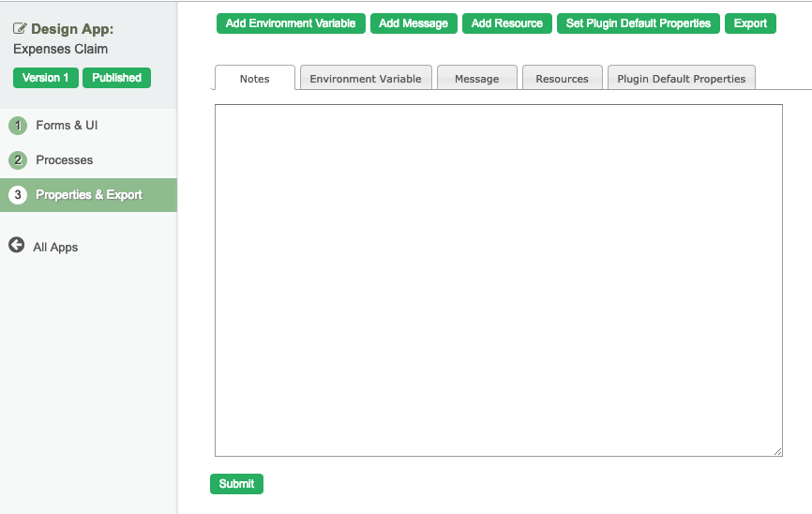
Task: Open Forms & UI section
Action: (x=67, y=126)
